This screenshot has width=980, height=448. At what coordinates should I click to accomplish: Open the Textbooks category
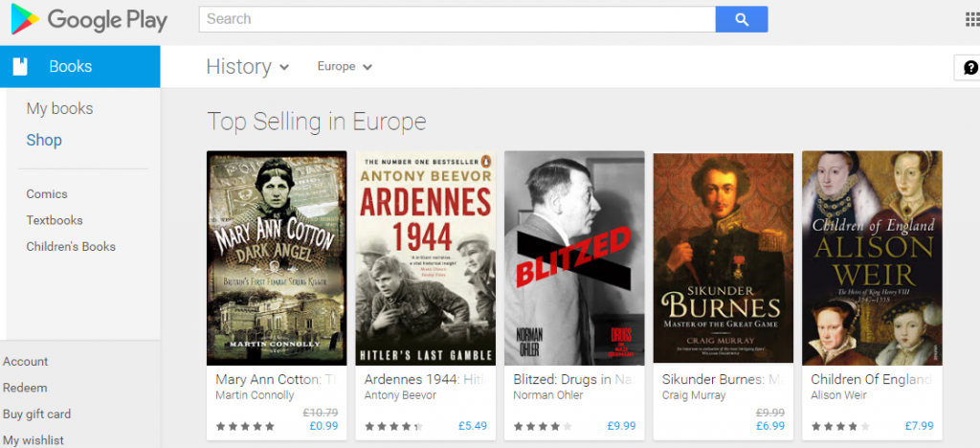coord(55,220)
